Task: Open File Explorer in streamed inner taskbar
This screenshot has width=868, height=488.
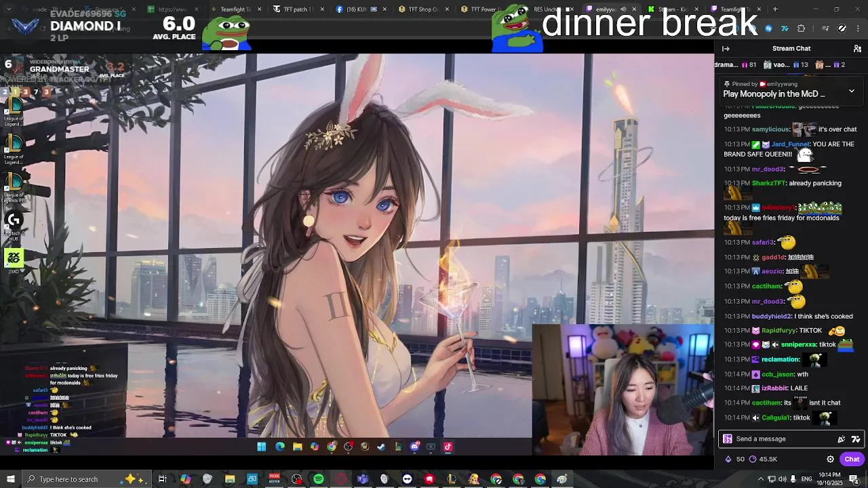Action: tap(297, 447)
